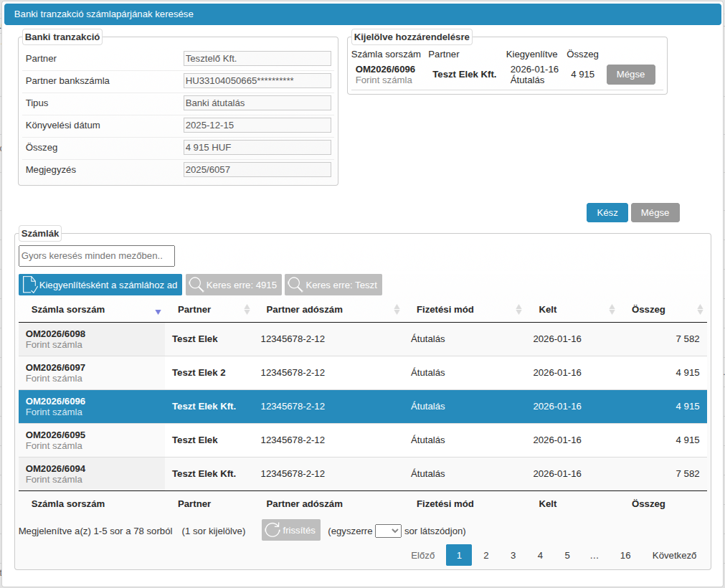Image resolution: width=725 pixels, height=588 pixels.
Task: Cancel the assigned invoice OM2026/6096 with Mégse
Action: click(x=630, y=75)
